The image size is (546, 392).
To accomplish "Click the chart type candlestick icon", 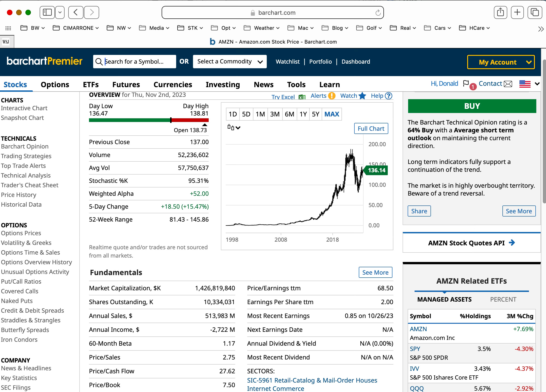I will tap(231, 127).
